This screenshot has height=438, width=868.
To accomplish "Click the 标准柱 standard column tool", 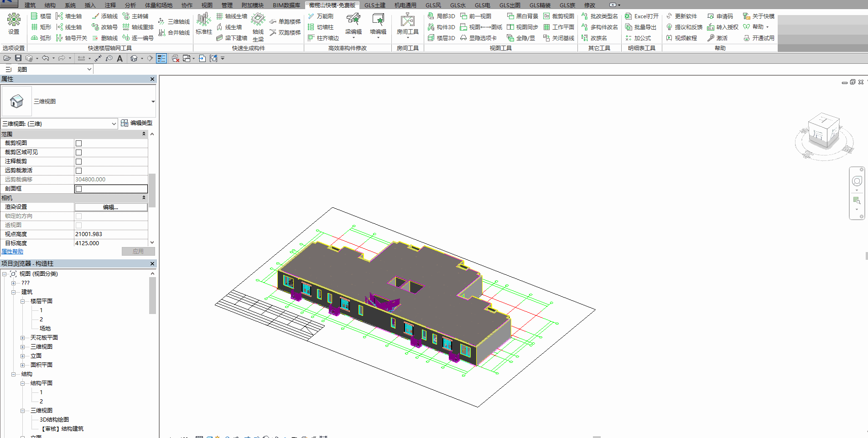I will [x=204, y=24].
